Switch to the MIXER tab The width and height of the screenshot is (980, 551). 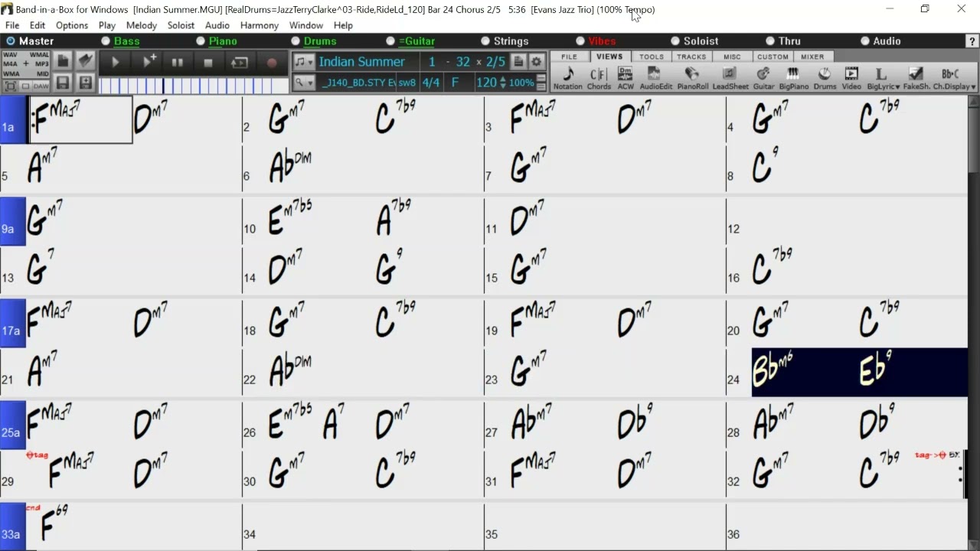pos(812,57)
